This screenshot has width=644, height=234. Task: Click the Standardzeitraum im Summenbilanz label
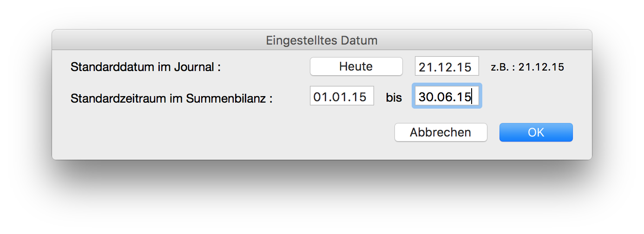[x=171, y=98]
